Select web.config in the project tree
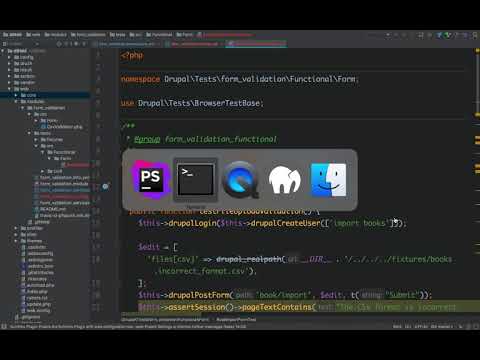The image size is (480, 360). pyautogui.click(x=35, y=311)
